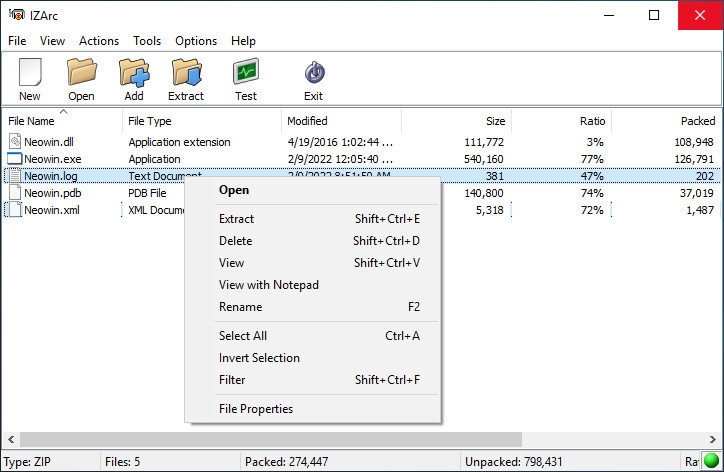Click the Add files toolbar icon
724x472 pixels.
coord(134,72)
